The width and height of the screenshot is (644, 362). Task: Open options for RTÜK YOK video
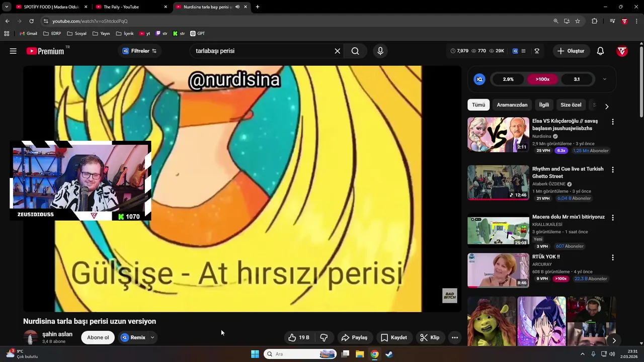pyautogui.click(x=612, y=257)
